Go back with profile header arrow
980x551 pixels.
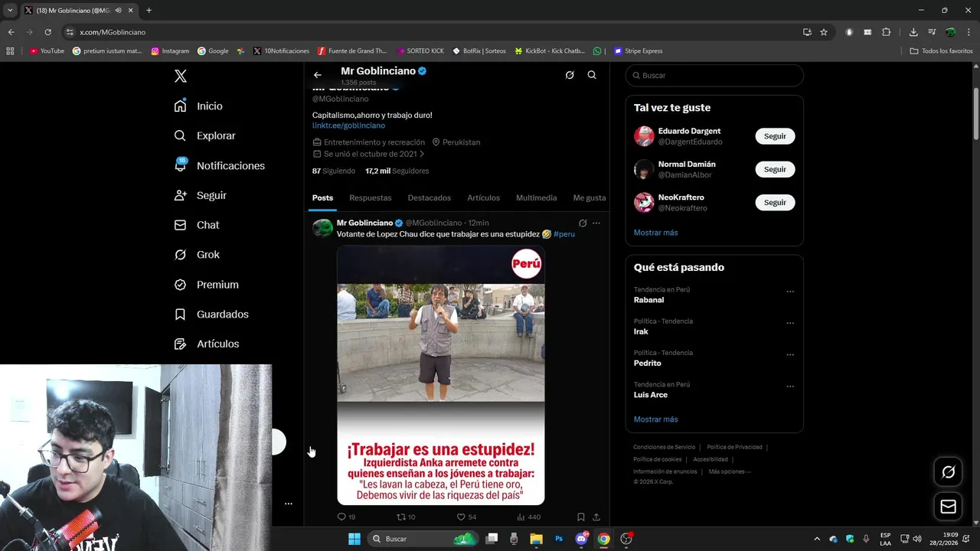318,75
